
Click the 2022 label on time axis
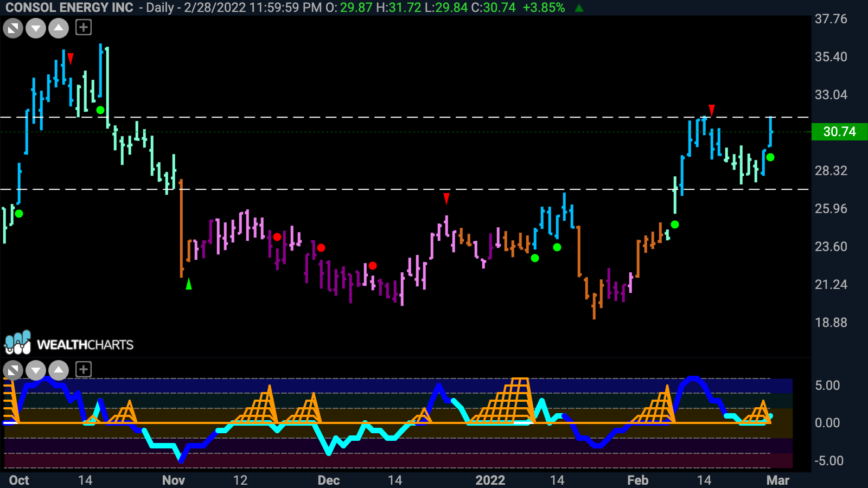(490, 480)
